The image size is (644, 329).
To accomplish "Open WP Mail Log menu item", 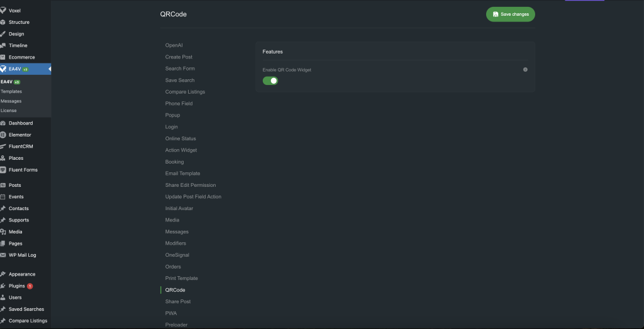I will pos(22,255).
